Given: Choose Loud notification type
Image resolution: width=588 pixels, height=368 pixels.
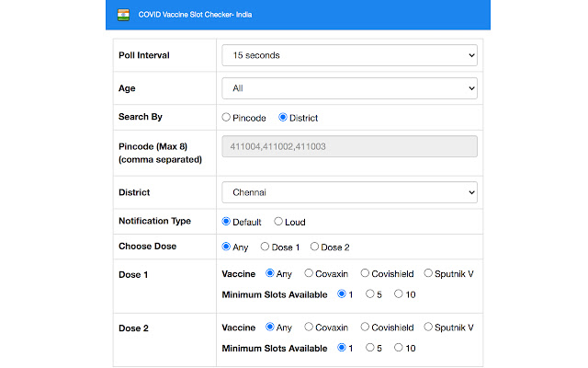Looking at the screenshot, I should 278,222.
